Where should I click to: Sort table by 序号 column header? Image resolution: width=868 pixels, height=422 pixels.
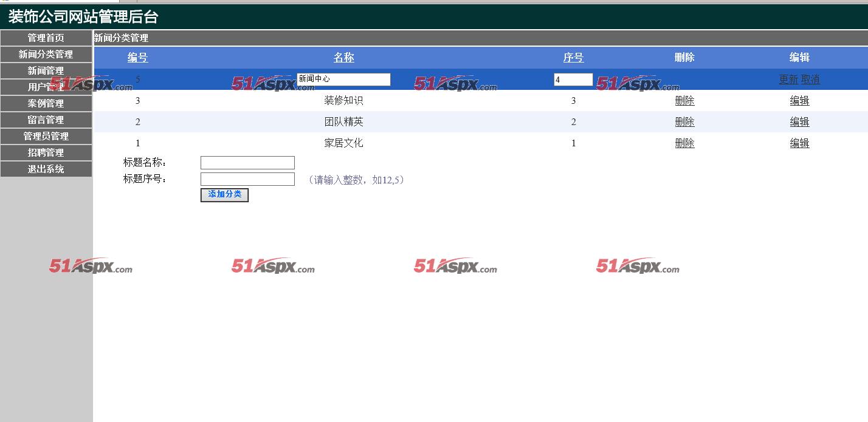point(573,58)
